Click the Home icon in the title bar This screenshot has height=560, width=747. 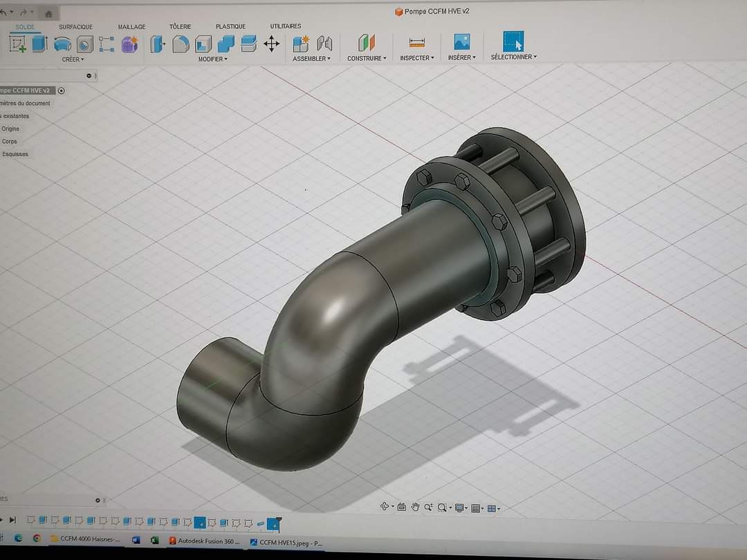click(48, 14)
